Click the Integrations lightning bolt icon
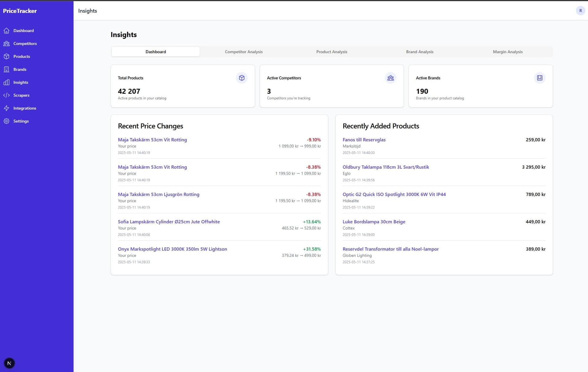This screenshot has width=588, height=372. tap(6, 108)
